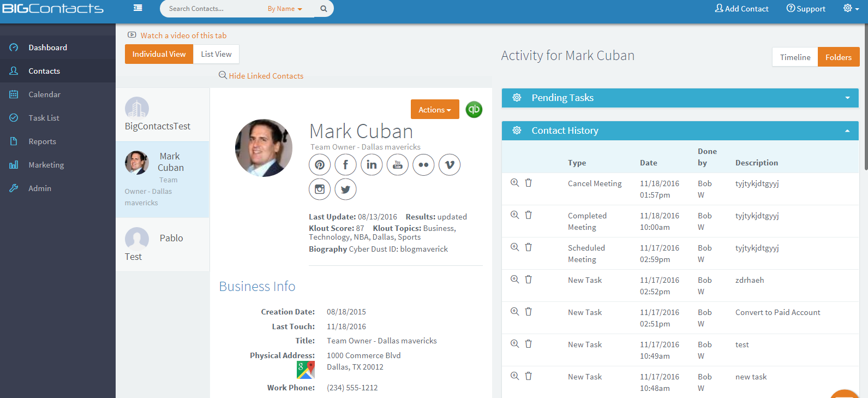View details of the Scheduled Meeting entry
Viewport: 868px width, 398px height.
[x=514, y=247]
